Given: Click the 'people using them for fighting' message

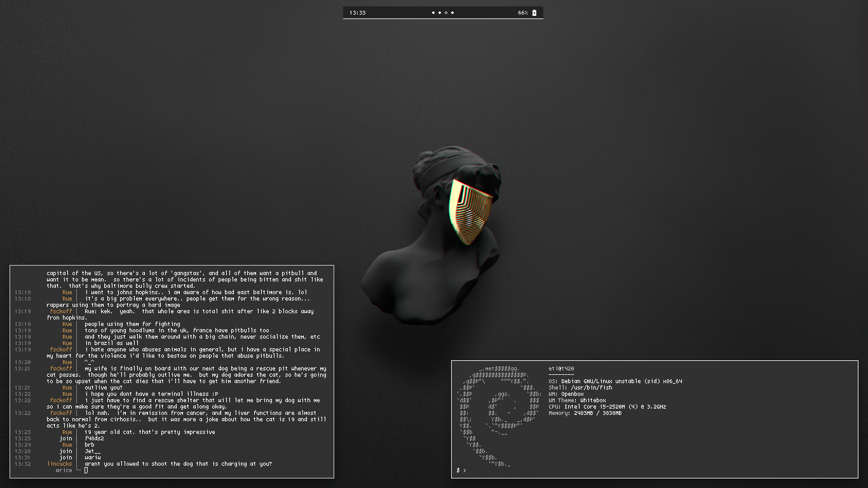Looking at the screenshot, I should coord(132,324).
